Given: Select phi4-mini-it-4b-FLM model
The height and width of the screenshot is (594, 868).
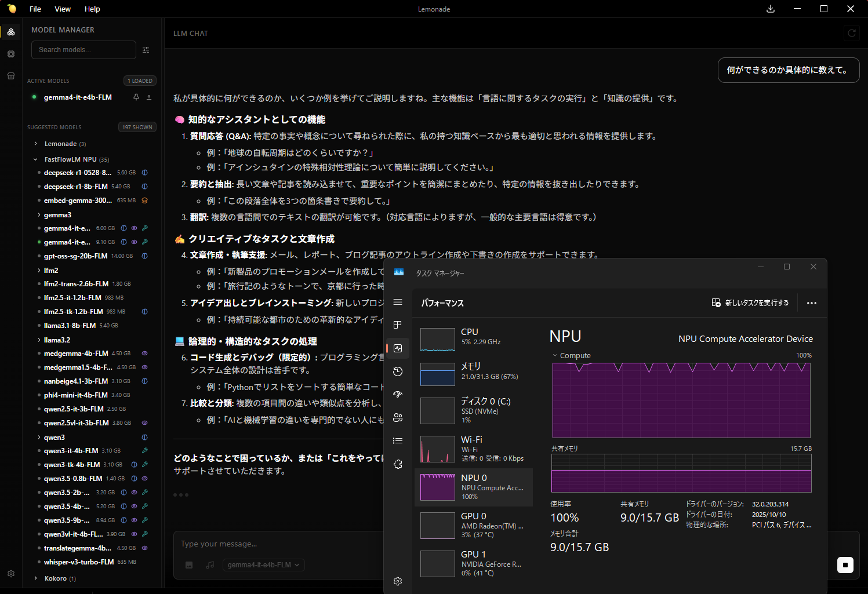Looking at the screenshot, I should 76,395.
